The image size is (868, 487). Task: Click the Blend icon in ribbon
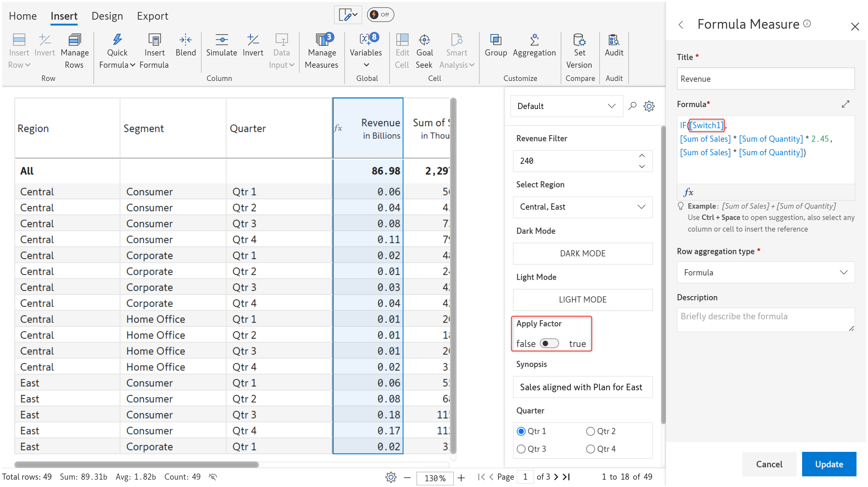[185, 40]
